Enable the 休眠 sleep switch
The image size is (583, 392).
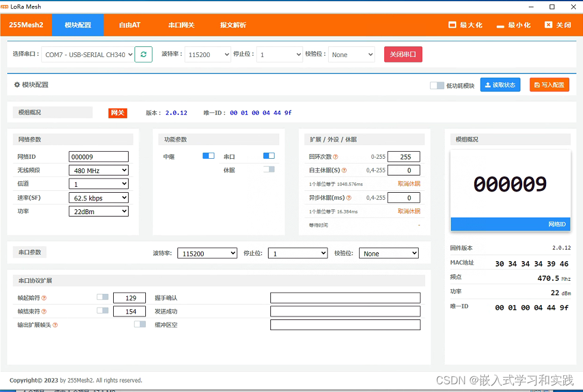pyautogui.click(x=269, y=168)
